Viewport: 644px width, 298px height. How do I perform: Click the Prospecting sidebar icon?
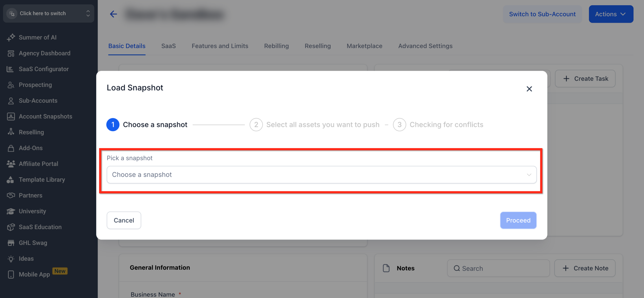tap(11, 85)
